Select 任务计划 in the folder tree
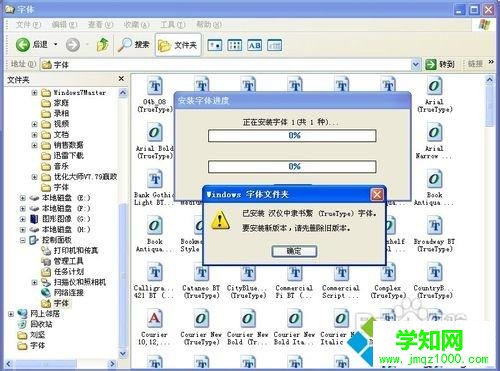Screen dimensions: 500x371 tap(69, 272)
